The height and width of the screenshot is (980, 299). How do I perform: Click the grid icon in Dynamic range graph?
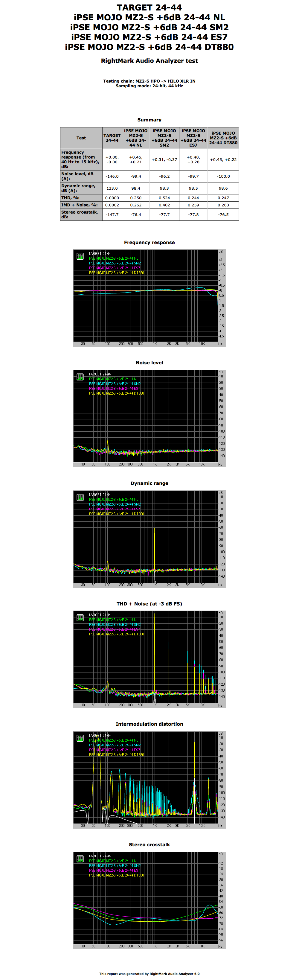pos(80,497)
